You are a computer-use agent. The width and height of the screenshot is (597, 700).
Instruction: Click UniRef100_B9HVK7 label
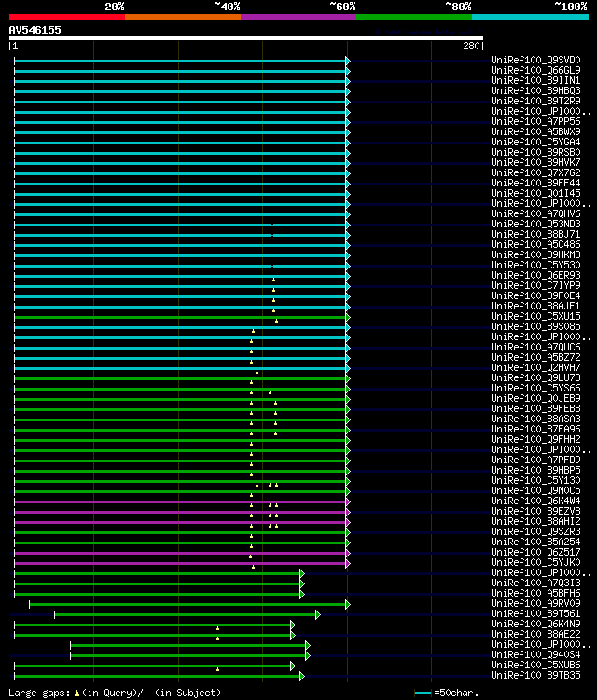pyautogui.click(x=535, y=162)
